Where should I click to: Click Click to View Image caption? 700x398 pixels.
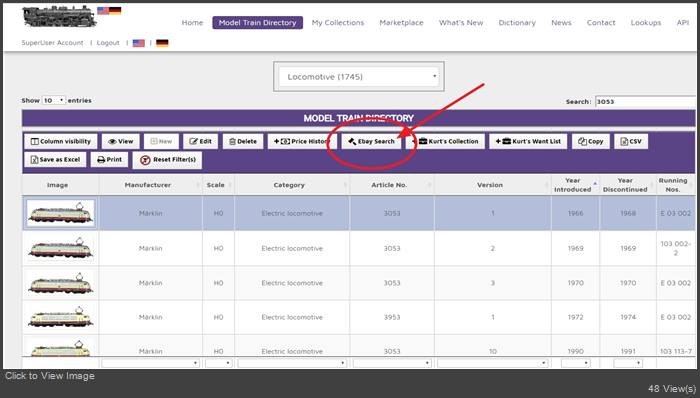(x=50, y=376)
